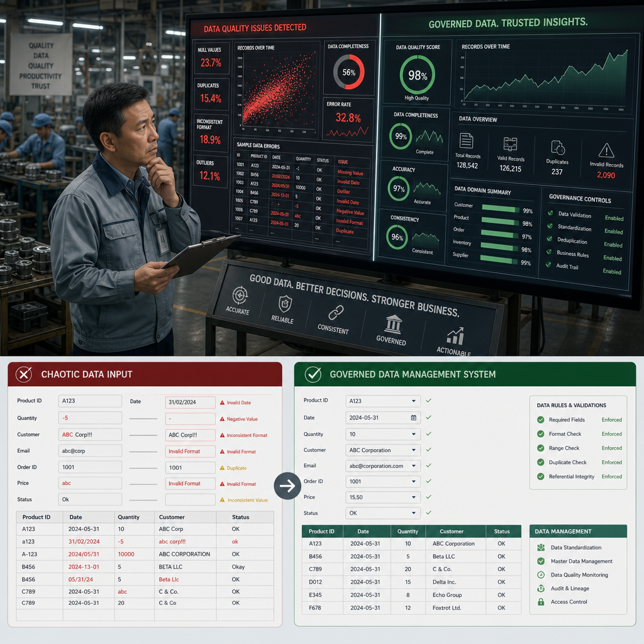
Task: Click the chaotic Quantity field showing -5
Action: coord(90,418)
